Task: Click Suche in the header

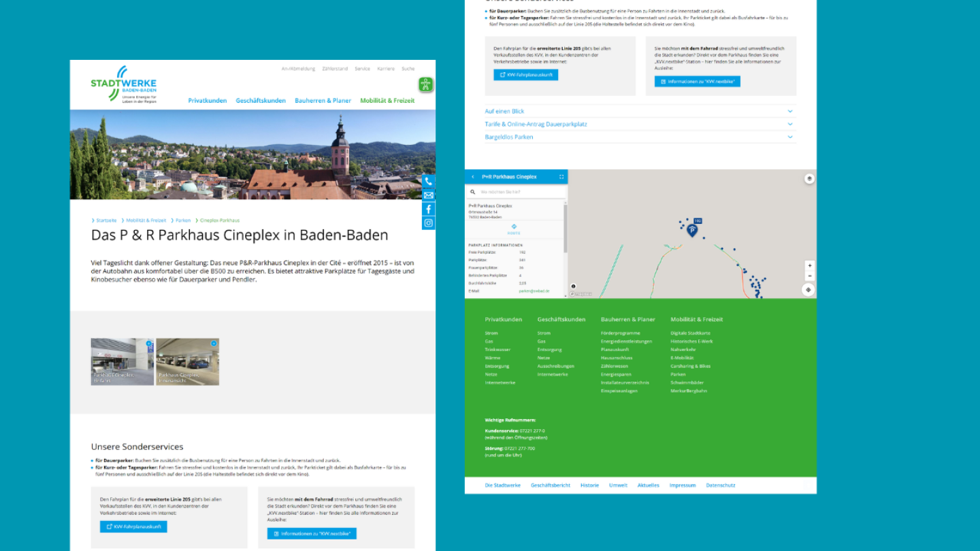Action: (408, 69)
